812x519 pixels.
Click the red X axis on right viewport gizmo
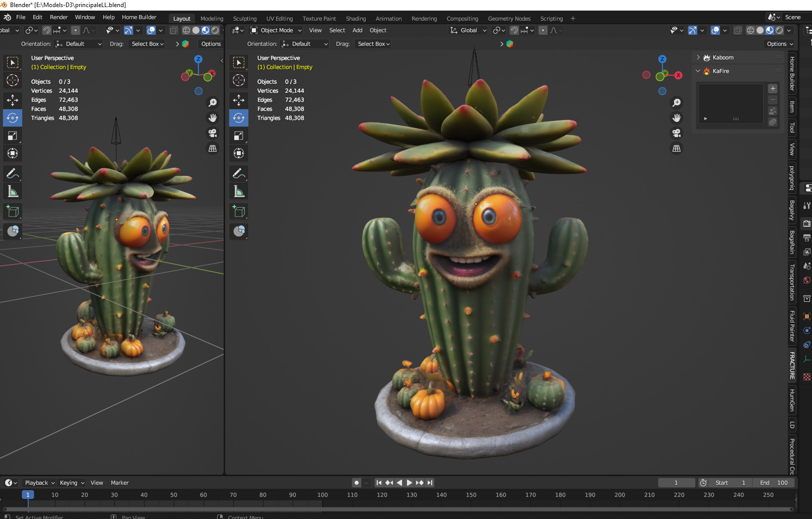click(679, 76)
